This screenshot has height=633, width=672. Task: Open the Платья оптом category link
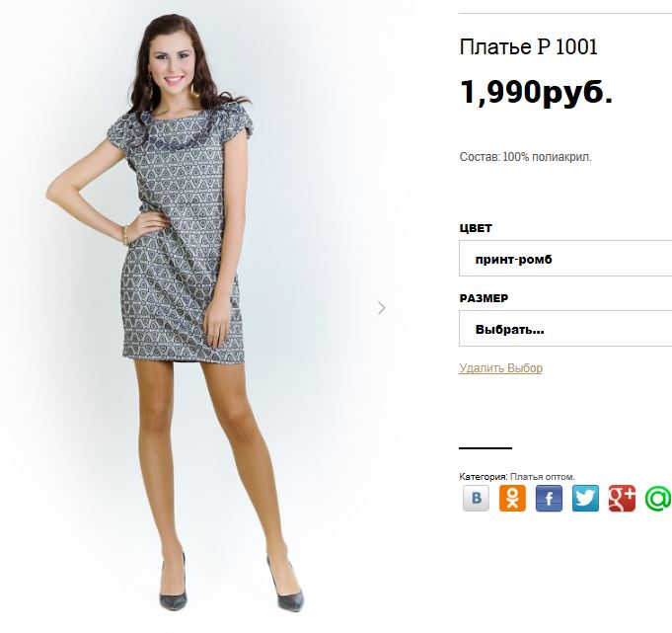coord(543,476)
